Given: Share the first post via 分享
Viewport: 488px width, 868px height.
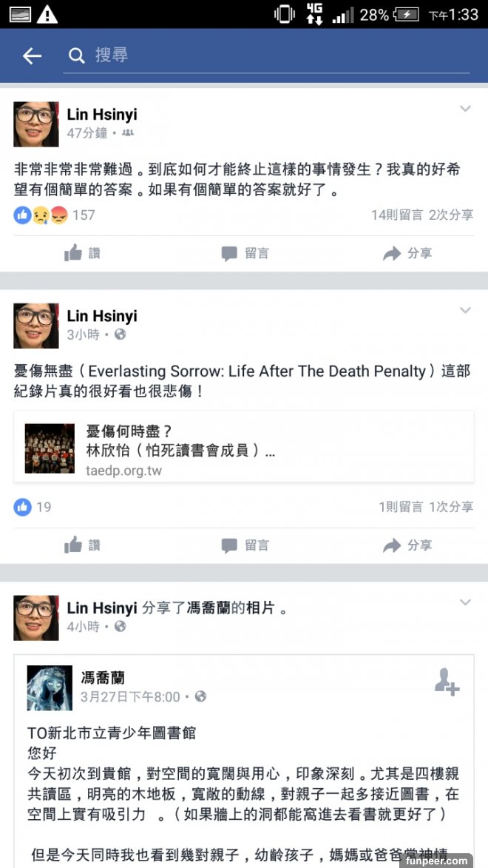Looking at the screenshot, I should [x=407, y=254].
